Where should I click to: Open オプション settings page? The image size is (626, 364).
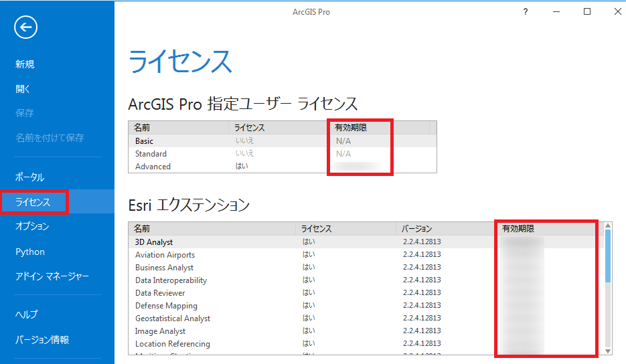tap(32, 227)
